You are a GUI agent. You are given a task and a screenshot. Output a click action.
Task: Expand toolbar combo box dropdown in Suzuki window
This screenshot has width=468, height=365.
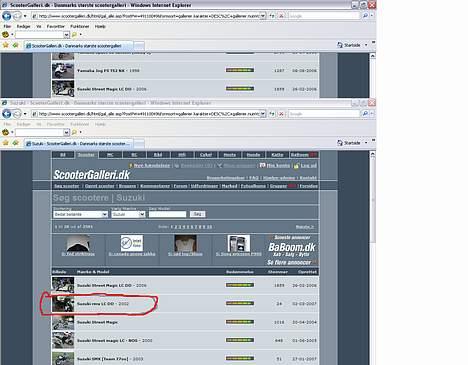[x=66, y=132]
